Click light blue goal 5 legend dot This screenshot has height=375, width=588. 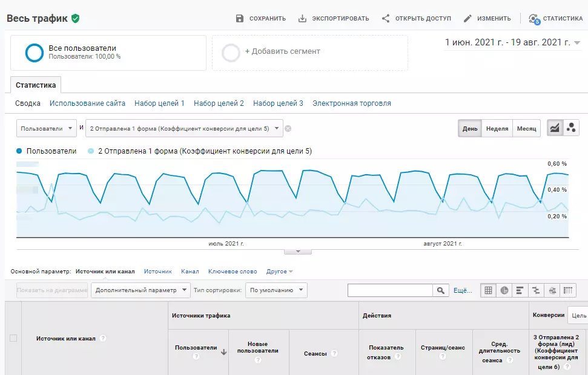[90, 151]
